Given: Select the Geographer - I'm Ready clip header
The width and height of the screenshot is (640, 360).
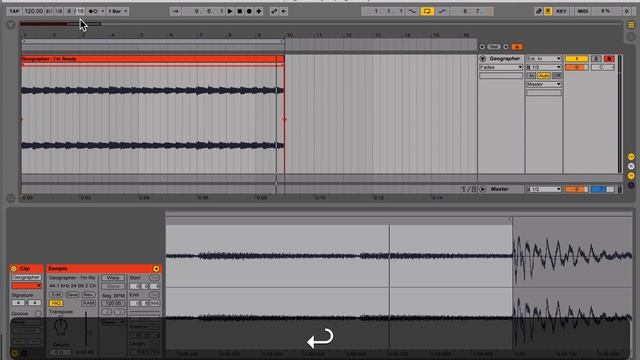Looking at the screenshot, I should (x=153, y=59).
